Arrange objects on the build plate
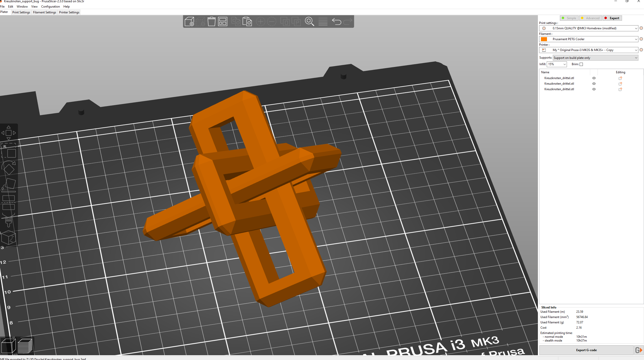 tap(223, 21)
